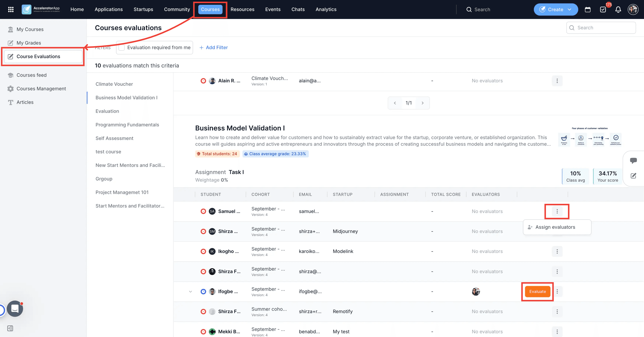Open the notifications bell
Screen dimensions: 644x337
pyautogui.click(x=618, y=10)
